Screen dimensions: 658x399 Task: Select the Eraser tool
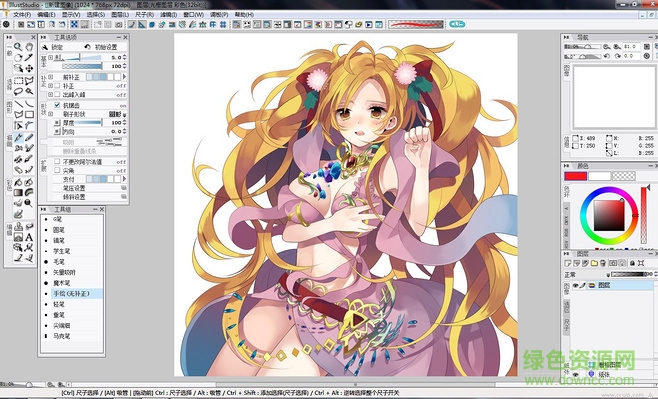[x=18, y=170]
